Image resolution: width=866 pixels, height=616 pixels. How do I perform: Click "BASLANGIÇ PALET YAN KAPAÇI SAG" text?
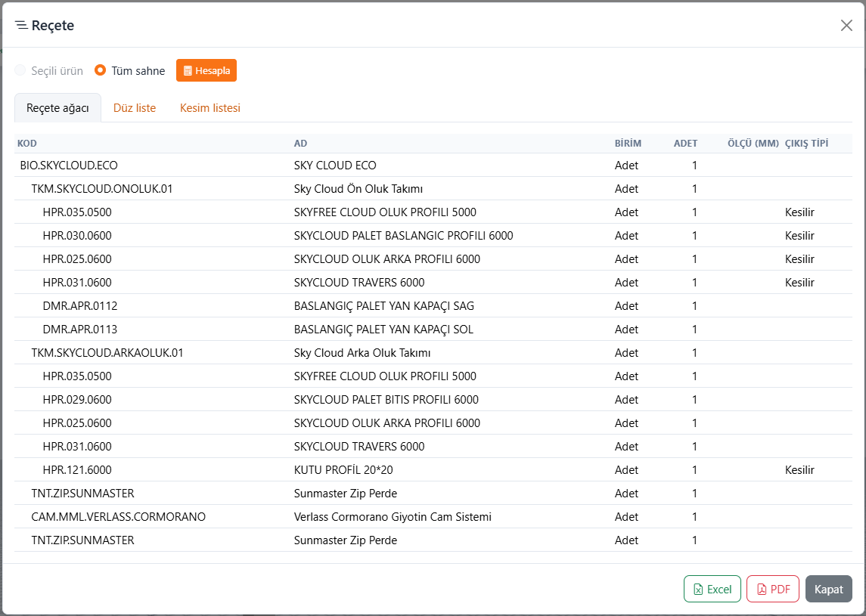tap(384, 306)
